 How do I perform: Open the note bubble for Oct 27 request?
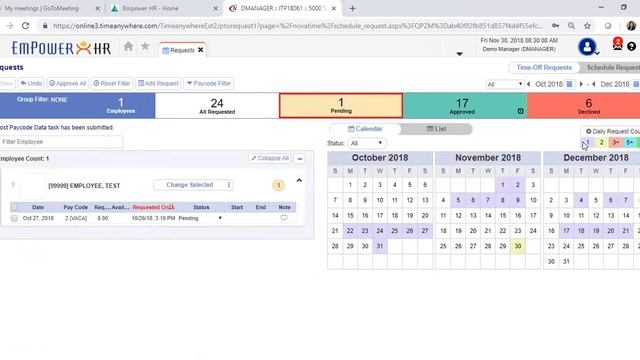[x=284, y=218]
